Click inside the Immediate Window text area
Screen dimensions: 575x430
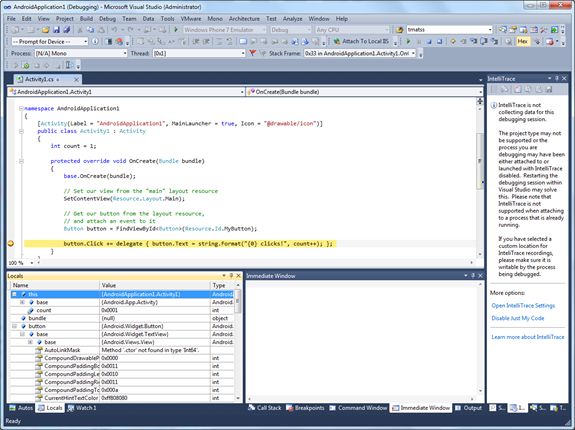tap(361, 339)
